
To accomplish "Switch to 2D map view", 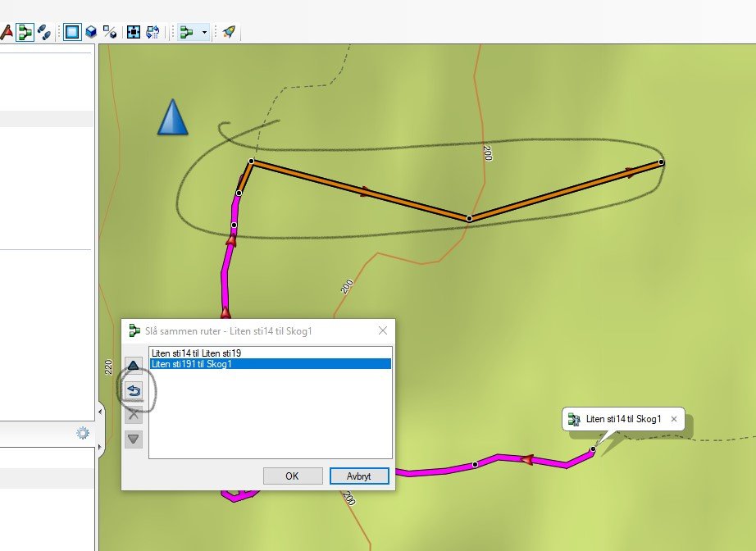I will (x=72, y=32).
